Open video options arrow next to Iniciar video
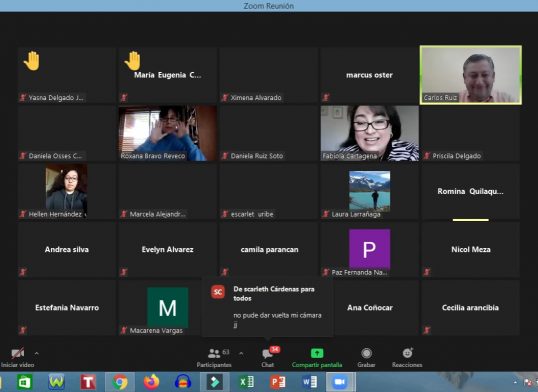This screenshot has width=538, height=392. click(x=36, y=353)
